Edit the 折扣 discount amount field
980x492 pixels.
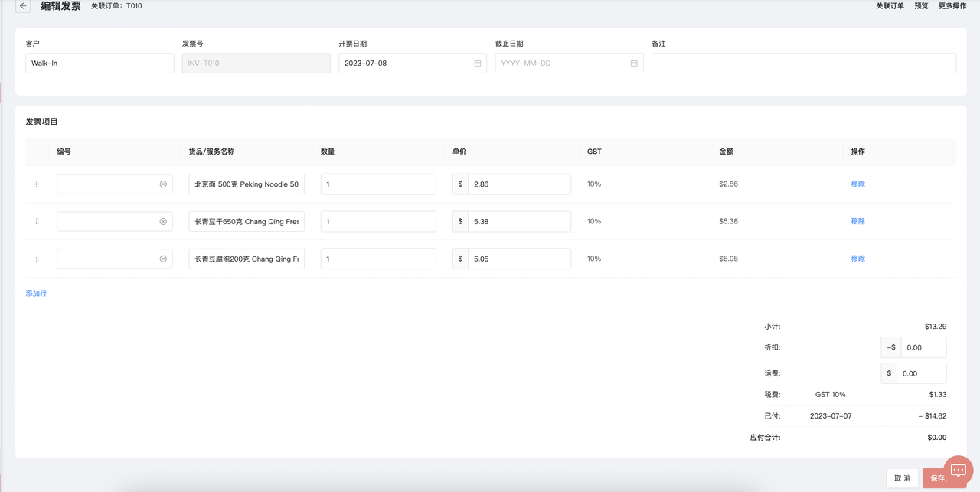pos(923,348)
